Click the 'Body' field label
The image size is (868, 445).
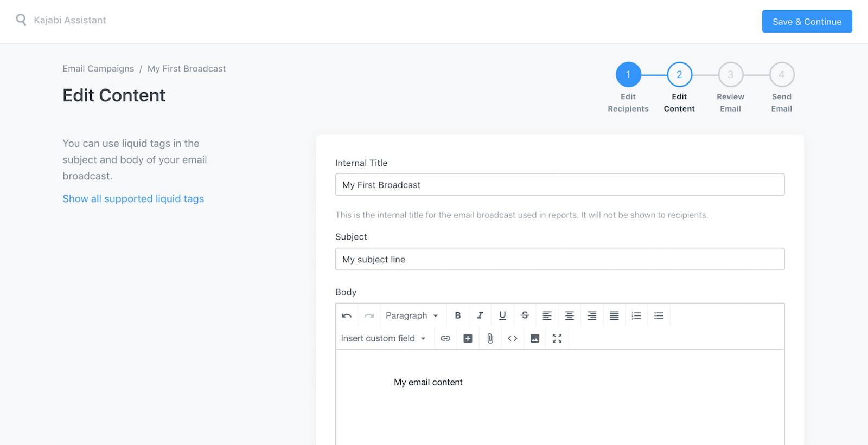[x=346, y=292]
